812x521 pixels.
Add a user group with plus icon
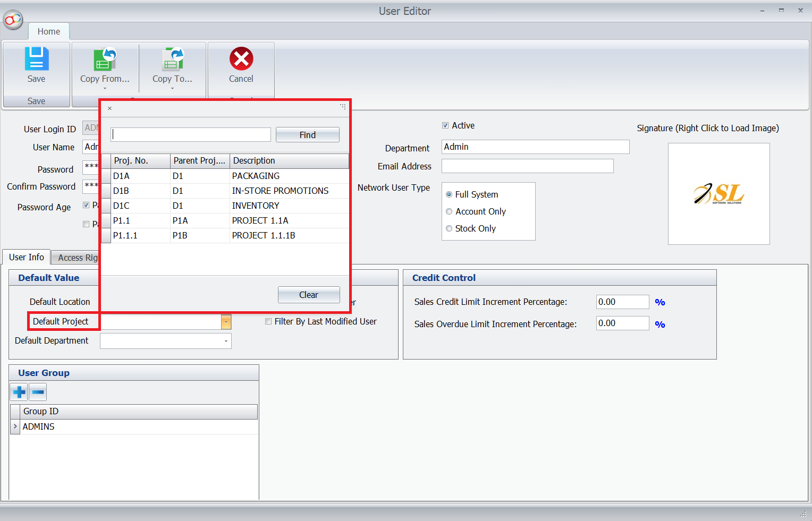tap(19, 392)
